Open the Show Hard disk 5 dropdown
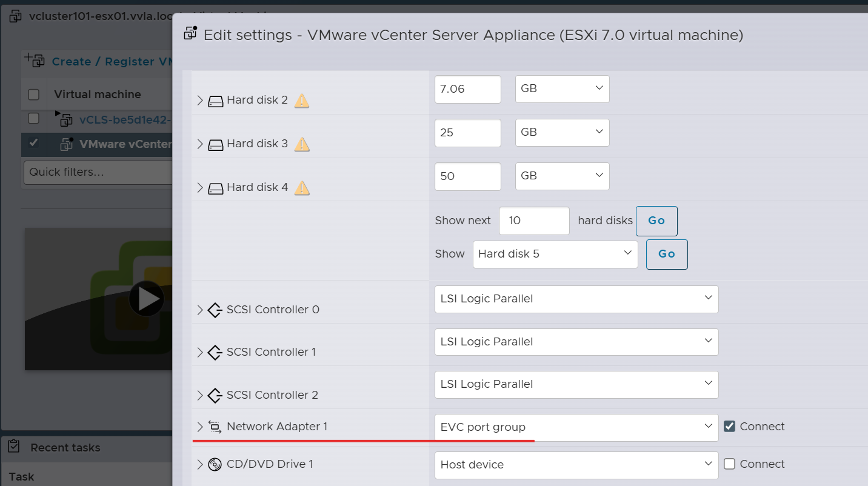This screenshot has height=486, width=868. click(555, 255)
